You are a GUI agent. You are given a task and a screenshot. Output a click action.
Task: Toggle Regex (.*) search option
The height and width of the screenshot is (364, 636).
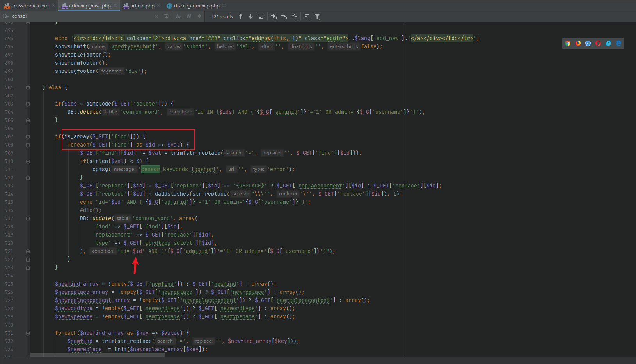tap(199, 16)
